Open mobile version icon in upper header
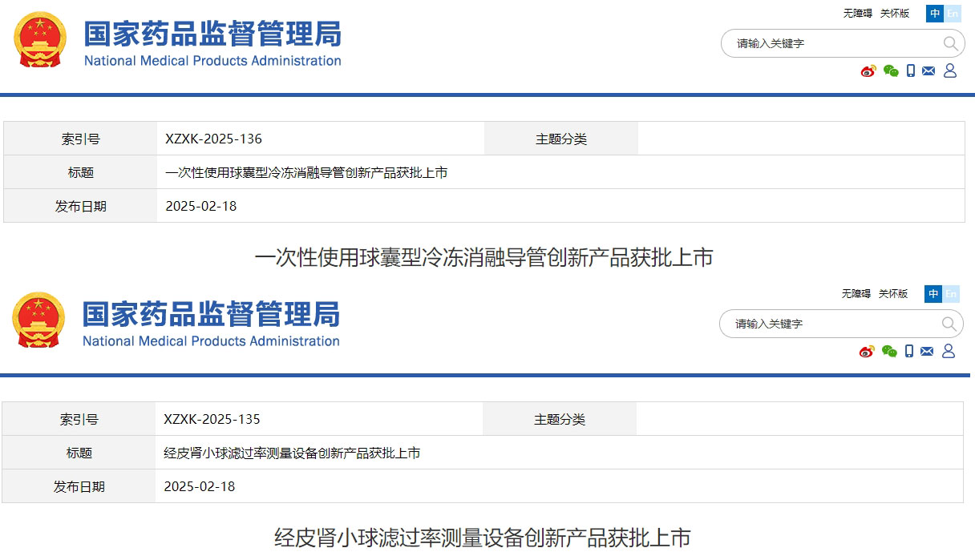975x560 pixels. (911, 71)
